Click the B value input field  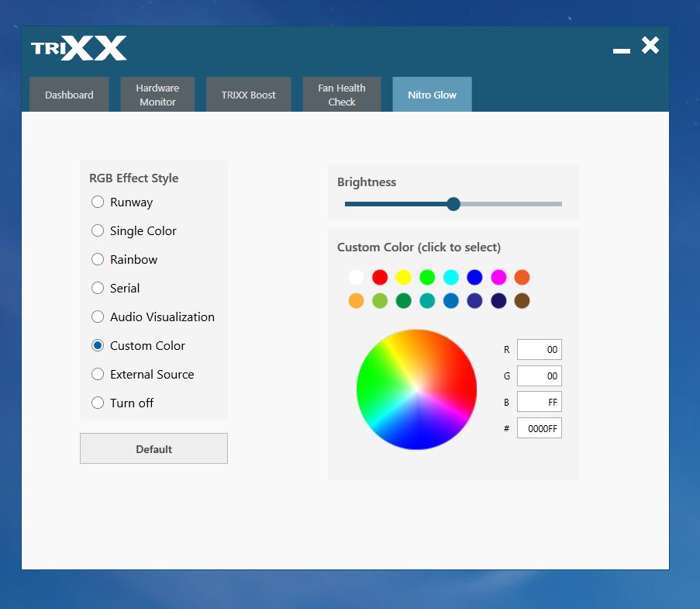point(540,402)
